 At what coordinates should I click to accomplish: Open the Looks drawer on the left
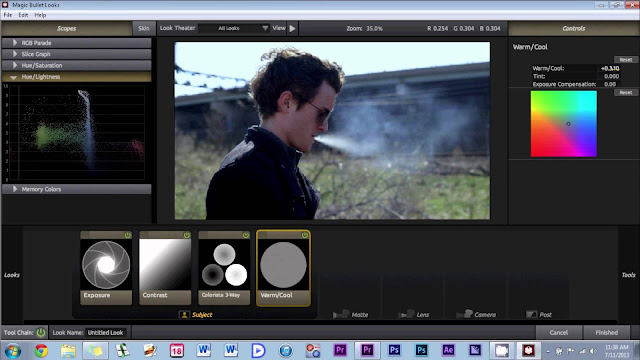tap(12, 275)
